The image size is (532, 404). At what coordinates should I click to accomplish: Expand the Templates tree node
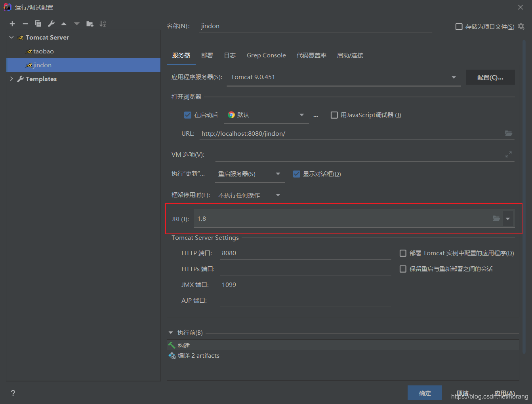pos(11,79)
